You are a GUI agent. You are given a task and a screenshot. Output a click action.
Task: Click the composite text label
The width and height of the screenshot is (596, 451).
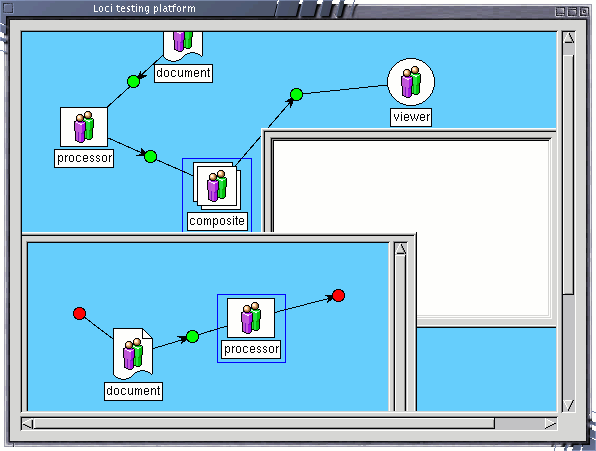point(217,221)
